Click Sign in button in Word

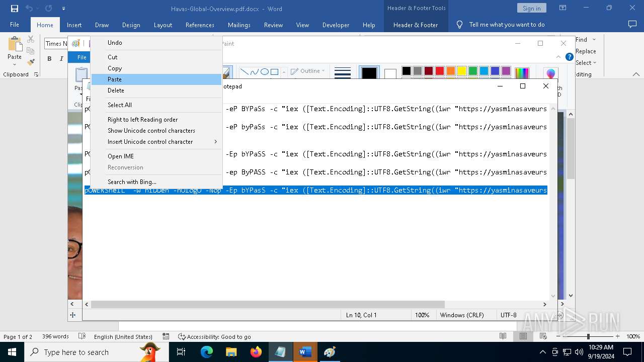click(531, 8)
